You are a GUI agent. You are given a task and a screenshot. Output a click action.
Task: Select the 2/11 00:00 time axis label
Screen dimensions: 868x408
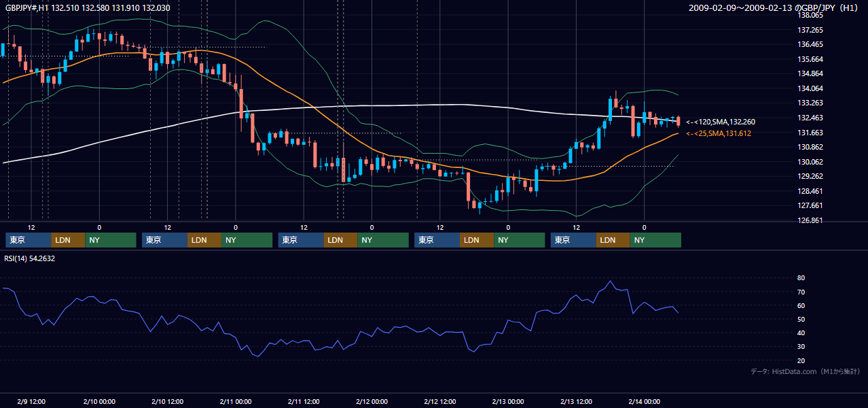pyautogui.click(x=236, y=401)
